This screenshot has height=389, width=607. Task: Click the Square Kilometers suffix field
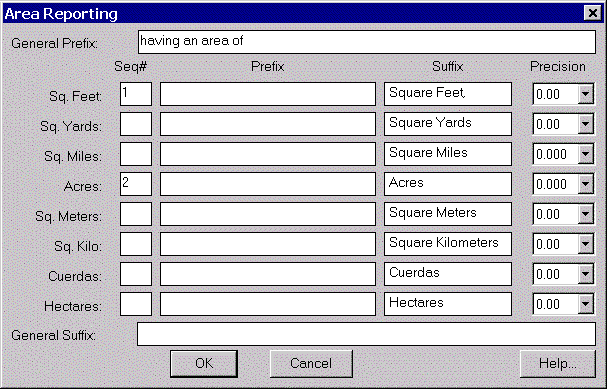(448, 244)
